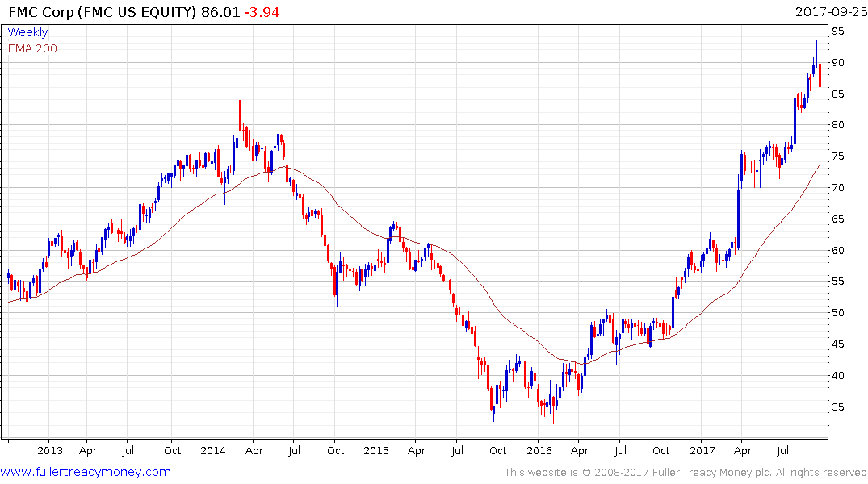The image size is (868, 484).
Task: Click the 85 price axis label
Action: click(x=838, y=94)
